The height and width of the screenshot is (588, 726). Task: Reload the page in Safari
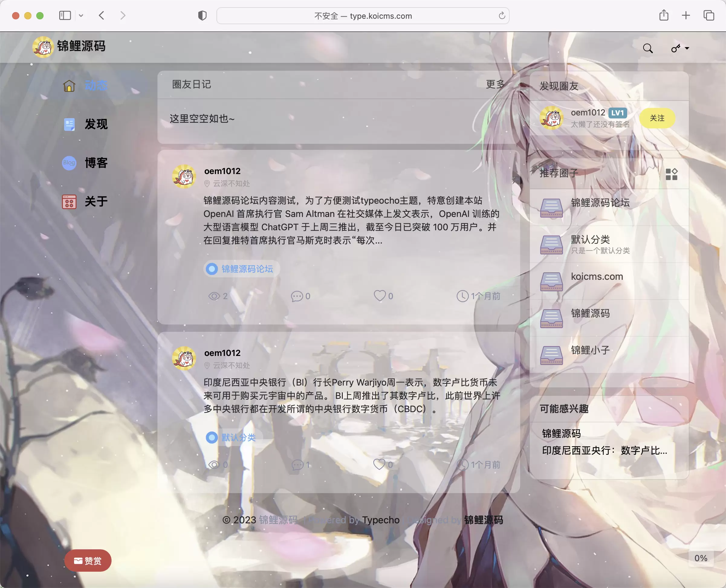pos(502,16)
